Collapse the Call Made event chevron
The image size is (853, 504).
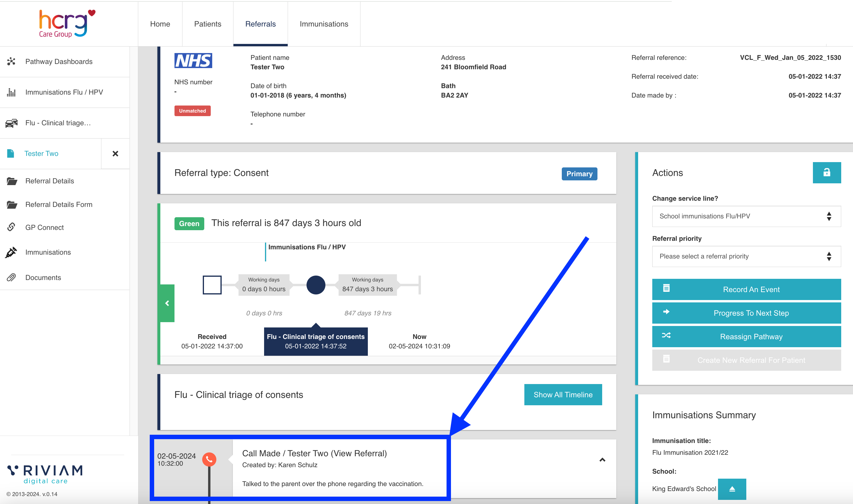(602, 460)
